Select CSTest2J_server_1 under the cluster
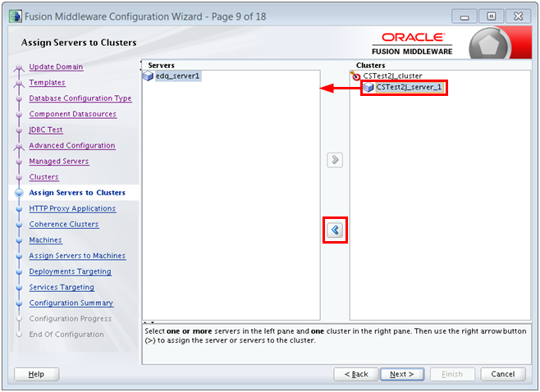Screen dimensions: 540x392 coord(409,88)
